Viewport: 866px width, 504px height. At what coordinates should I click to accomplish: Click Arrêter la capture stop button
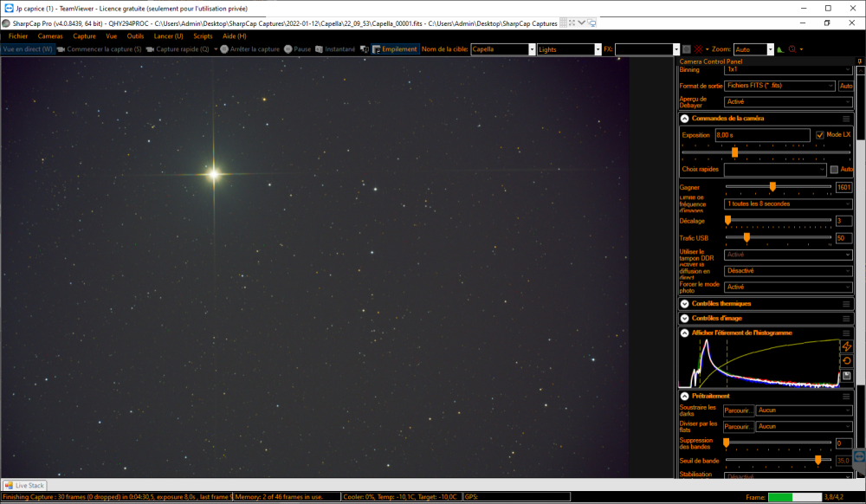pos(249,49)
